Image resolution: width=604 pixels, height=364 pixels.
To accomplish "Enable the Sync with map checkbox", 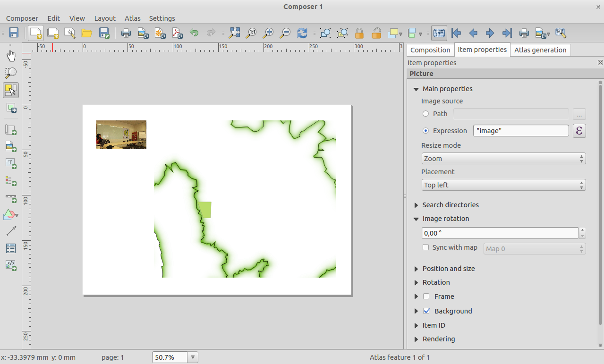I will [426, 247].
